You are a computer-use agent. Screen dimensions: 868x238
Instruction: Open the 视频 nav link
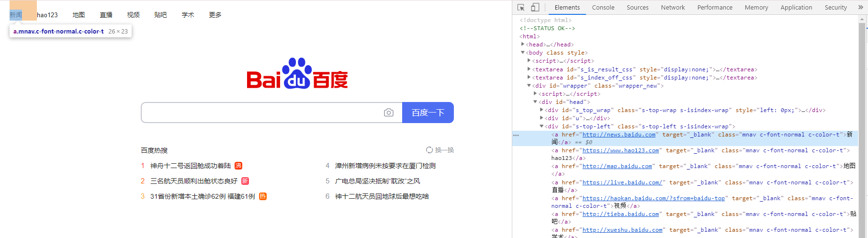pos(134,15)
